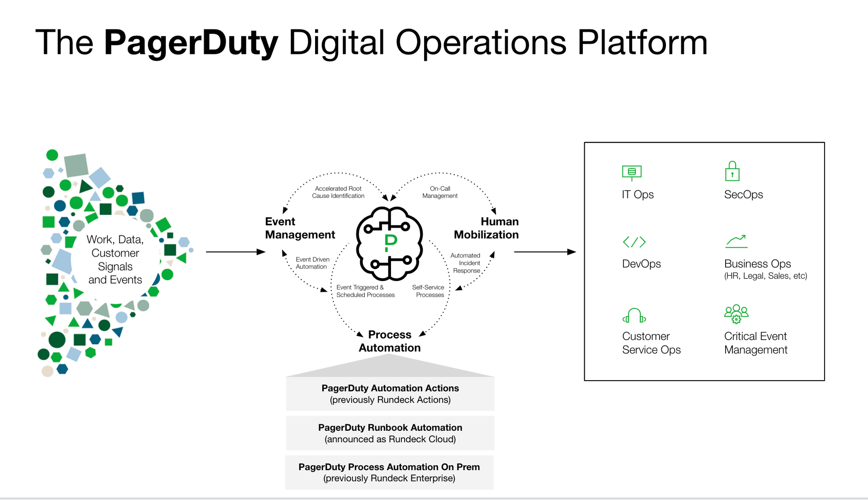Click the Process Automation heading
868x500 pixels.
389,341
